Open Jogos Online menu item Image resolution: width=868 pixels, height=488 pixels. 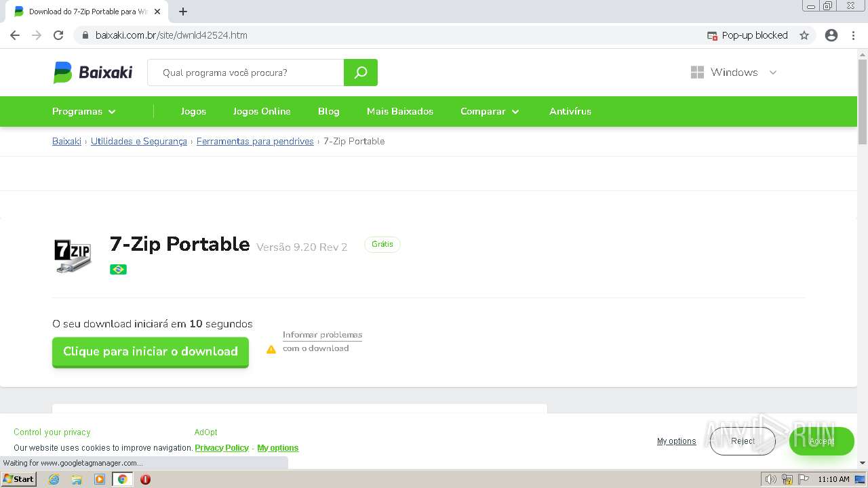point(262,111)
